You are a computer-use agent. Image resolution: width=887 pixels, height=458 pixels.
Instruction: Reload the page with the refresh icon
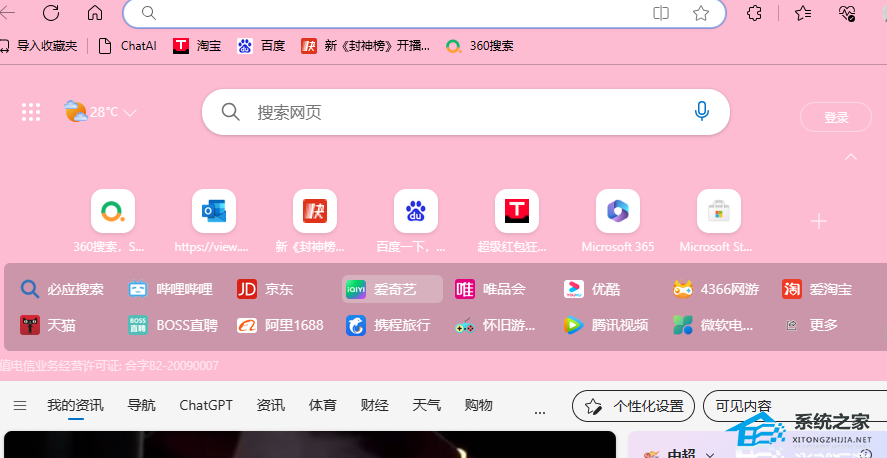pos(51,12)
